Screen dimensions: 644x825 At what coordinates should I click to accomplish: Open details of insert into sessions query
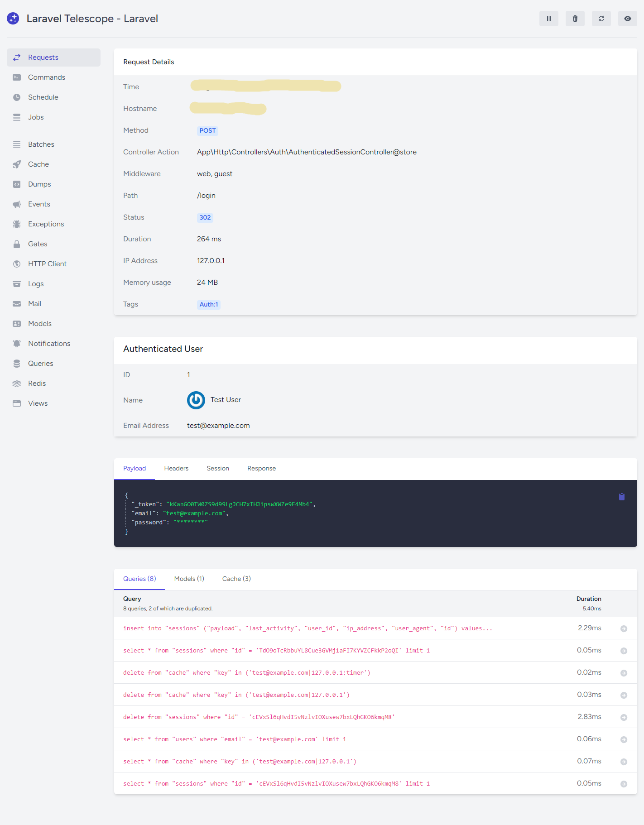click(624, 629)
